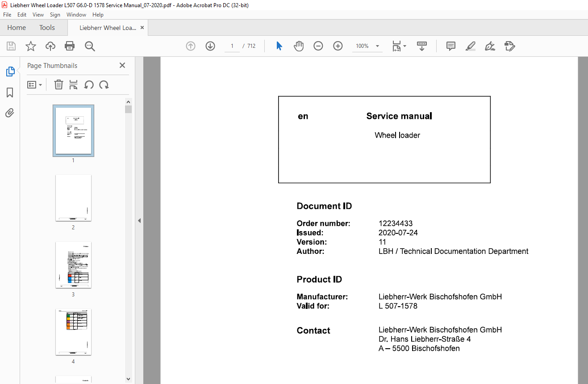Click the 'Document ID' heading
588x384 pixels.
pos(324,206)
